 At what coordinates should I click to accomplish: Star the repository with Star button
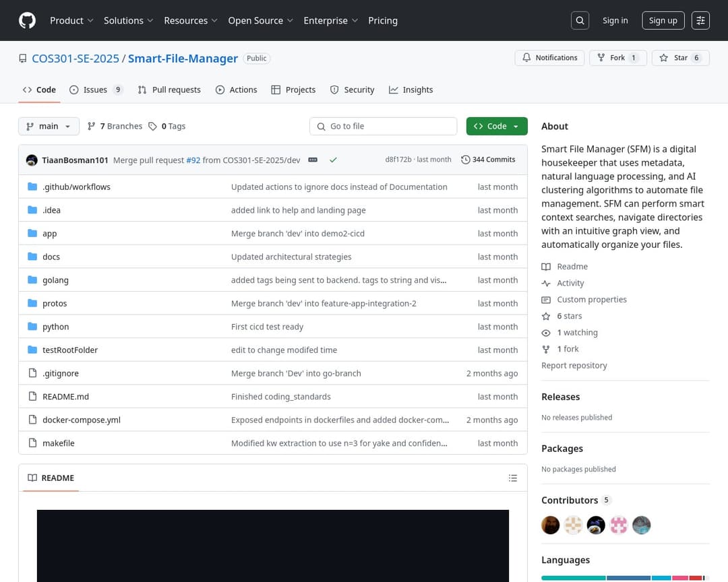[681, 57]
